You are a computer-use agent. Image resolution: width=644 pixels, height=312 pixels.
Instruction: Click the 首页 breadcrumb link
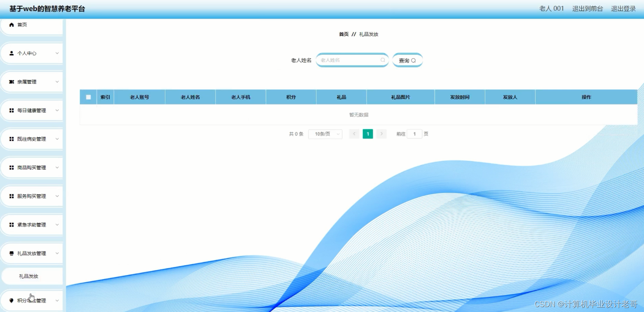point(344,34)
